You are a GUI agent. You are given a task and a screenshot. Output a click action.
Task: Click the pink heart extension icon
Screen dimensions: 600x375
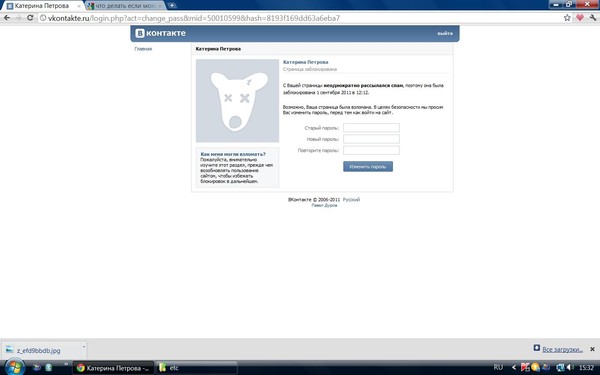click(580, 18)
